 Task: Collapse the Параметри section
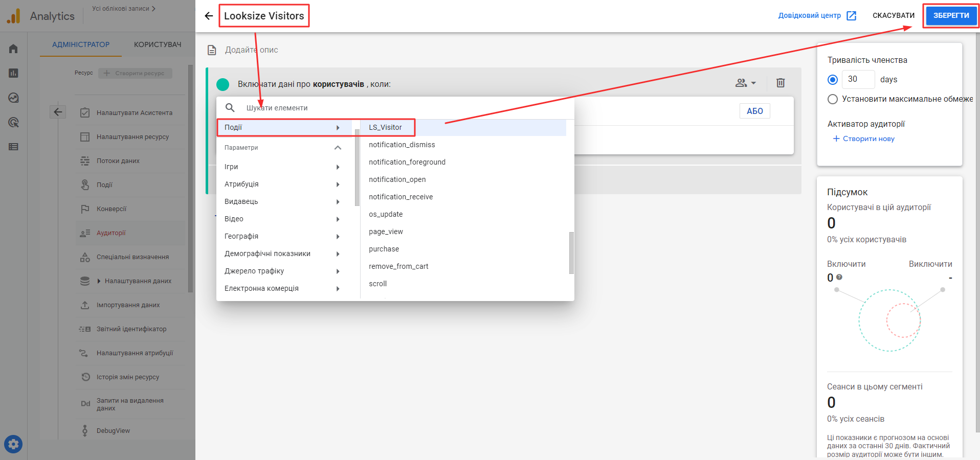[x=338, y=148]
